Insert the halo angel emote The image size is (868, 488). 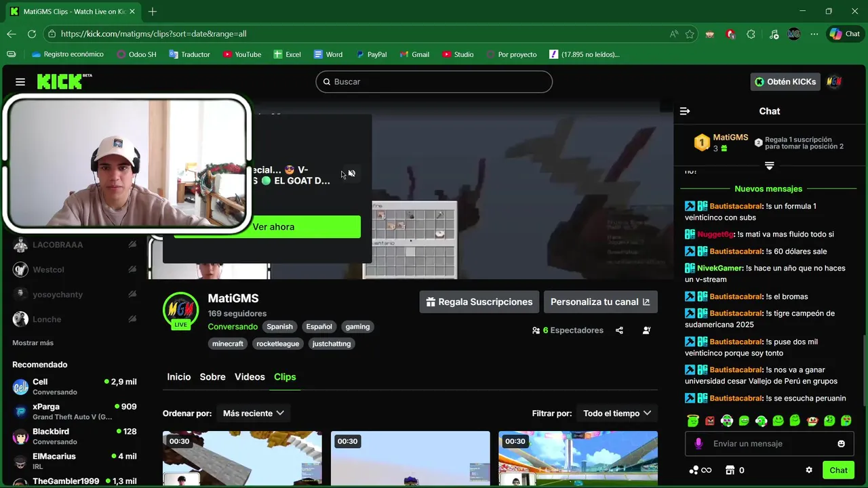(x=693, y=421)
